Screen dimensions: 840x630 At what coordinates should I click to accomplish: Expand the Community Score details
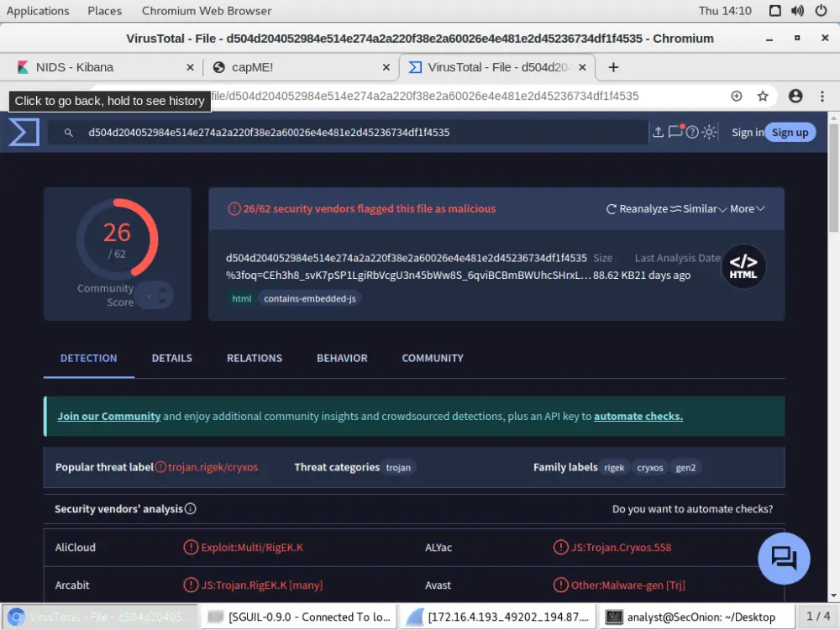point(156,294)
